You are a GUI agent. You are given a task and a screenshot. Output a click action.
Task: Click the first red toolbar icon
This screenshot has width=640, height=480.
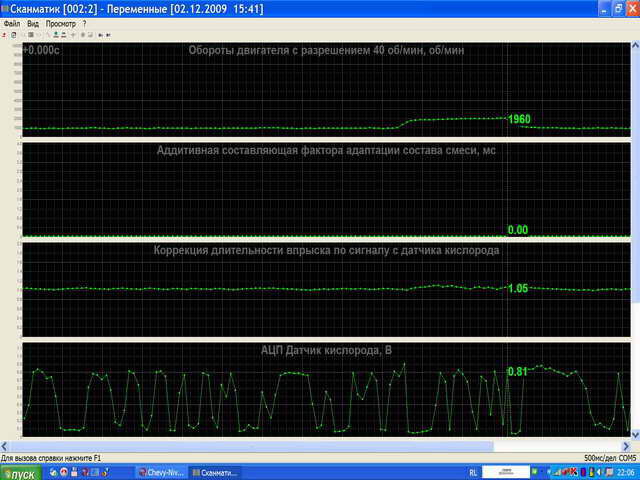(x=5, y=34)
